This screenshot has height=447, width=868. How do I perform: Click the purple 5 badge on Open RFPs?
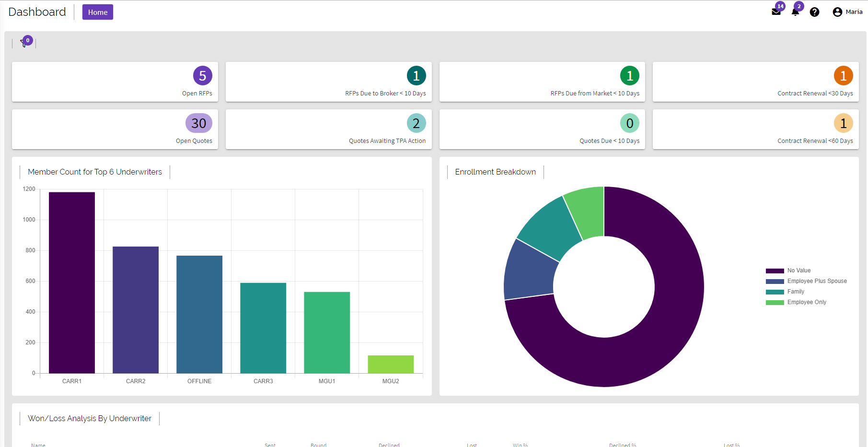click(203, 76)
